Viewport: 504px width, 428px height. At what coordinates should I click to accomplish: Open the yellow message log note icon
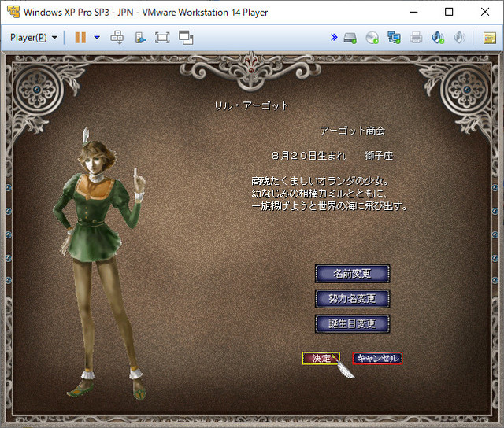pos(490,38)
